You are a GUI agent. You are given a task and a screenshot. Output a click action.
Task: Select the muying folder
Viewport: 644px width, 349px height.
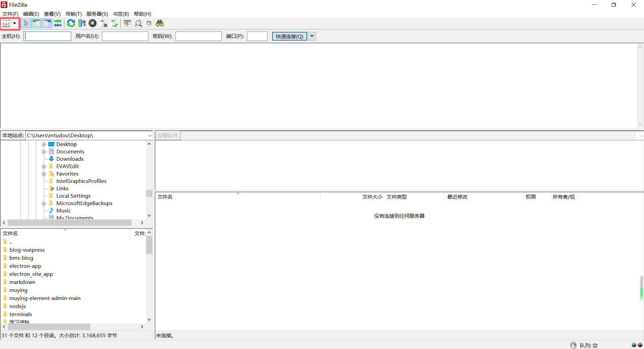(x=18, y=290)
